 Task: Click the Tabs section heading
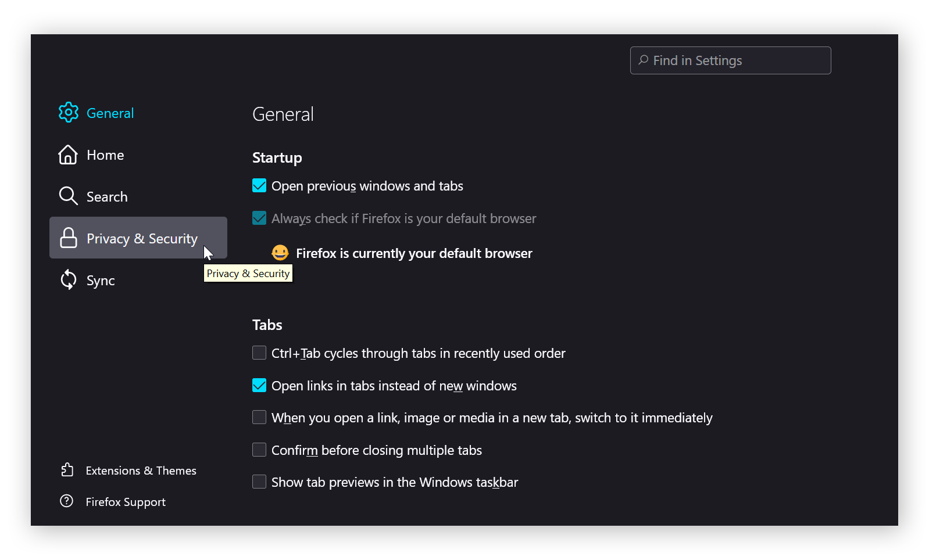pyautogui.click(x=267, y=325)
